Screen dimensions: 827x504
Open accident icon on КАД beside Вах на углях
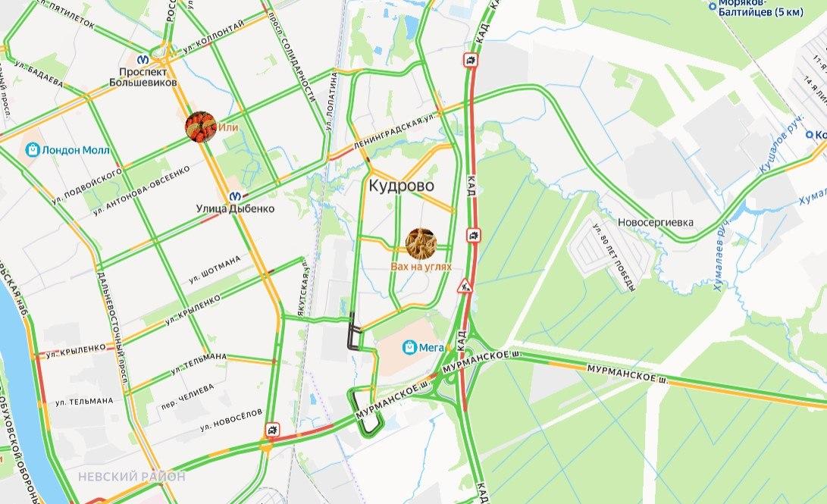point(474,235)
